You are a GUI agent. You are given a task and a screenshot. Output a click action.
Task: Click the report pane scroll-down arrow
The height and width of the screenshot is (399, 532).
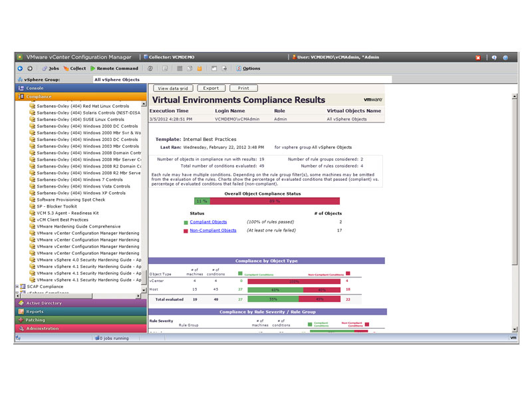pyautogui.click(x=515, y=329)
